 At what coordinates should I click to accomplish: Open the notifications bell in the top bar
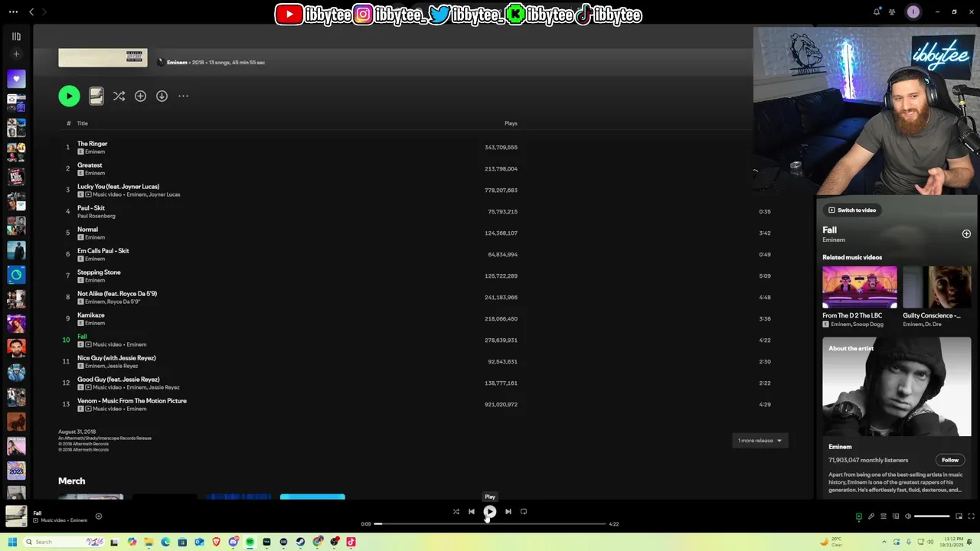coord(877,11)
